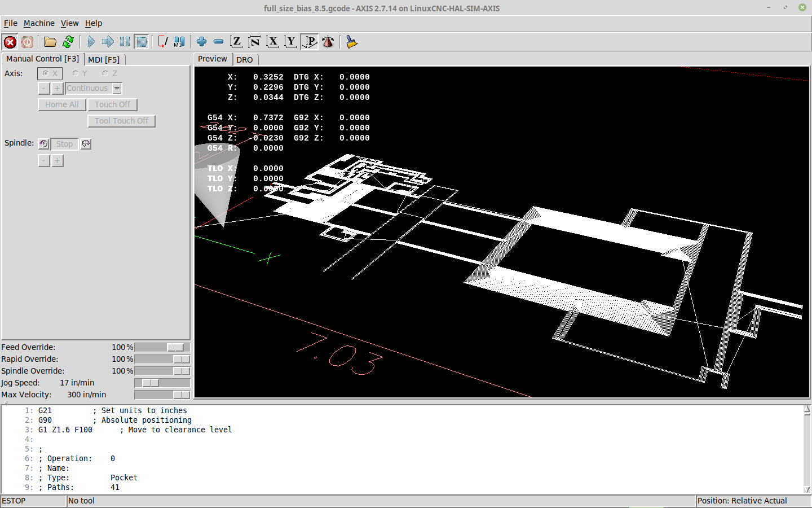Select the X side view icon
812x508 pixels.
click(x=272, y=42)
